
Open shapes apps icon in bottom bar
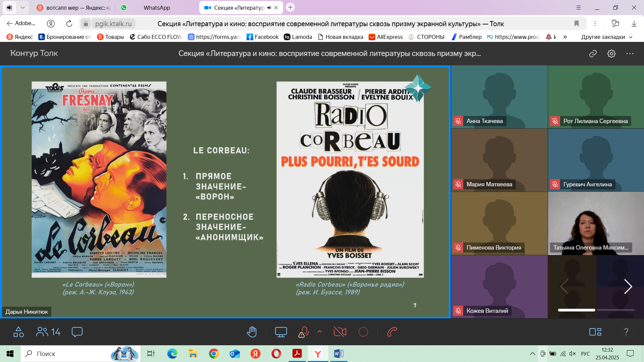pos(18,332)
